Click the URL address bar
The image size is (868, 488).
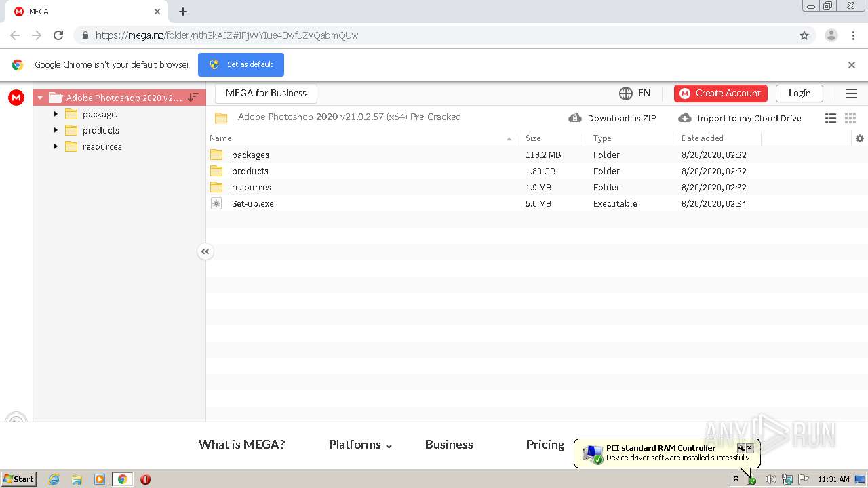434,35
